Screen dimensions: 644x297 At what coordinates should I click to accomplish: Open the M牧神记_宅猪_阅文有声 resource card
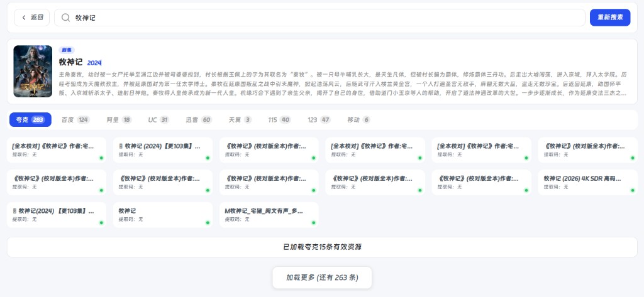pos(269,215)
